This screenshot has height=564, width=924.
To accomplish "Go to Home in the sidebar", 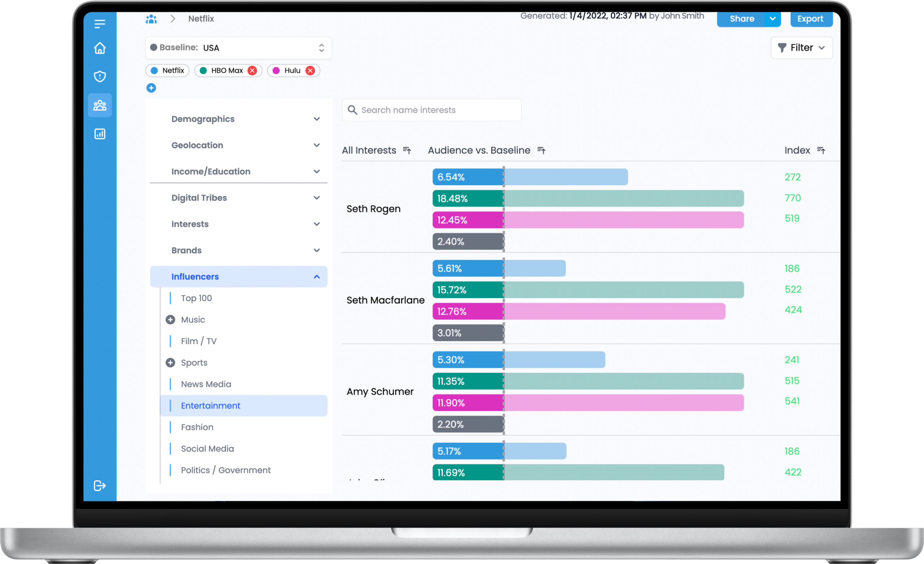I will (99, 48).
